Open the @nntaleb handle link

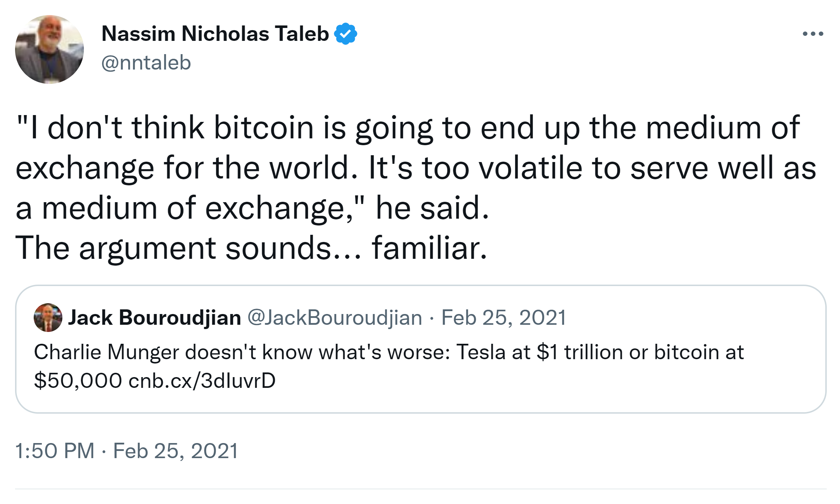(146, 63)
